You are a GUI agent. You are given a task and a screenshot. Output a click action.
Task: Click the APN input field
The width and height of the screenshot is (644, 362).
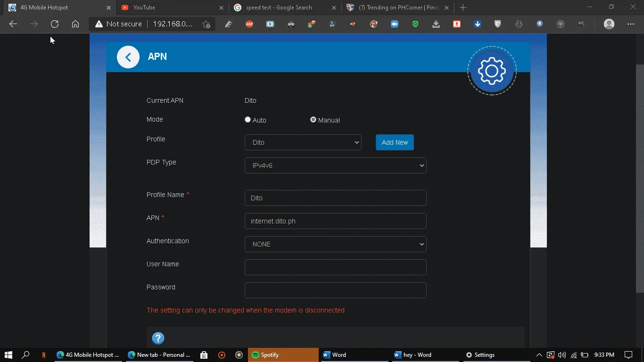click(x=336, y=221)
